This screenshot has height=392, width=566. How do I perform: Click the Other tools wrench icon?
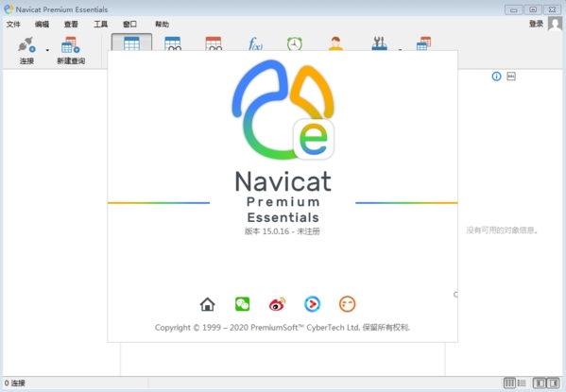pyautogui.click(x=379, y=43)
